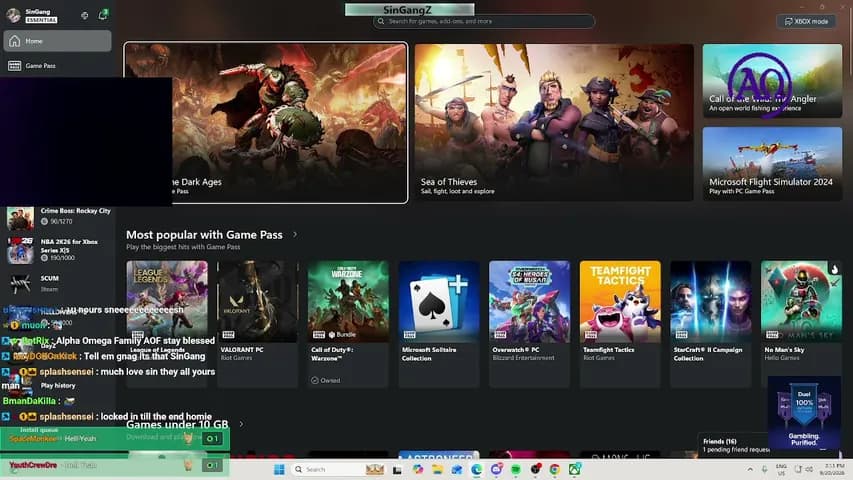Click the search field for games

(484, 21)
